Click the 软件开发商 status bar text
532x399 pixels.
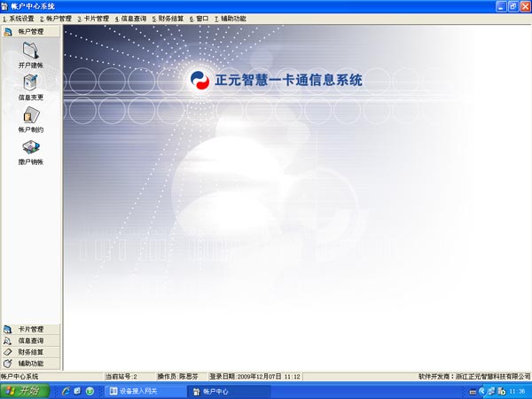point(474,376)
